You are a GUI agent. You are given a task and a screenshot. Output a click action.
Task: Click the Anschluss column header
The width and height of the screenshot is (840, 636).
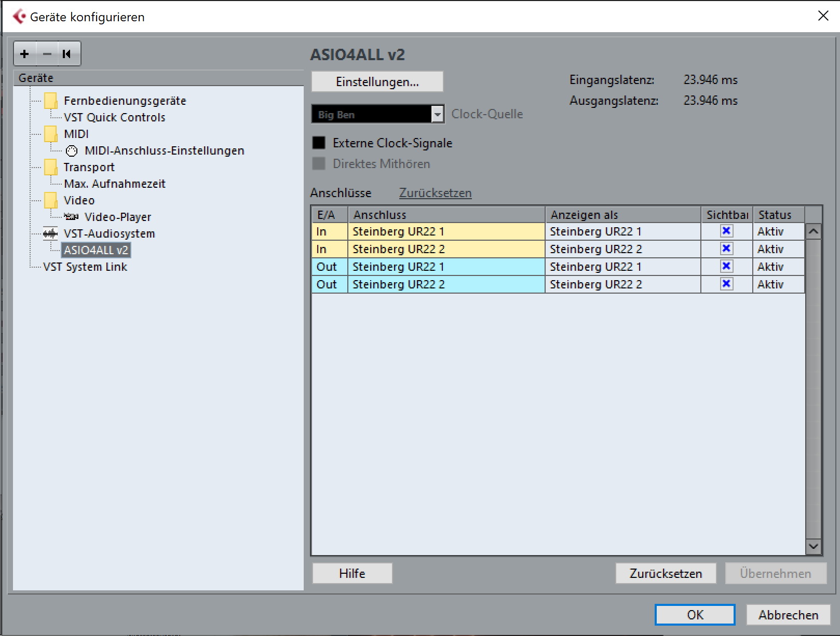coord(446,215)
